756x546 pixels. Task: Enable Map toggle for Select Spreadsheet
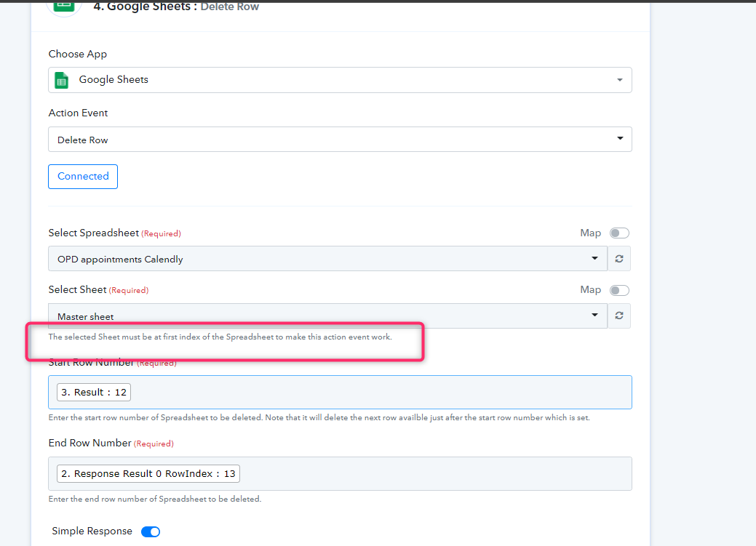coord(618,233)
